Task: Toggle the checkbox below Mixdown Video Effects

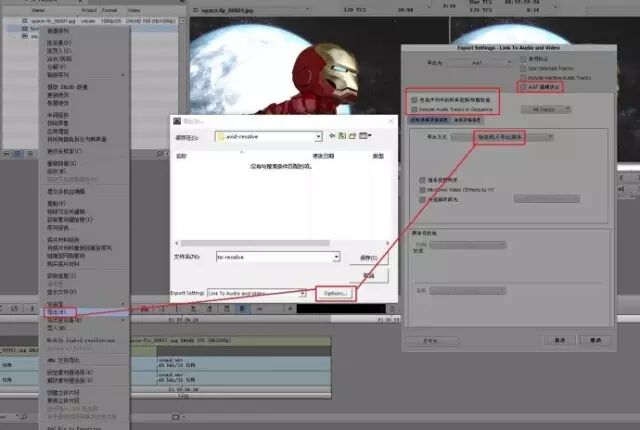Action: pyautogui.click(x=422, y=199)
